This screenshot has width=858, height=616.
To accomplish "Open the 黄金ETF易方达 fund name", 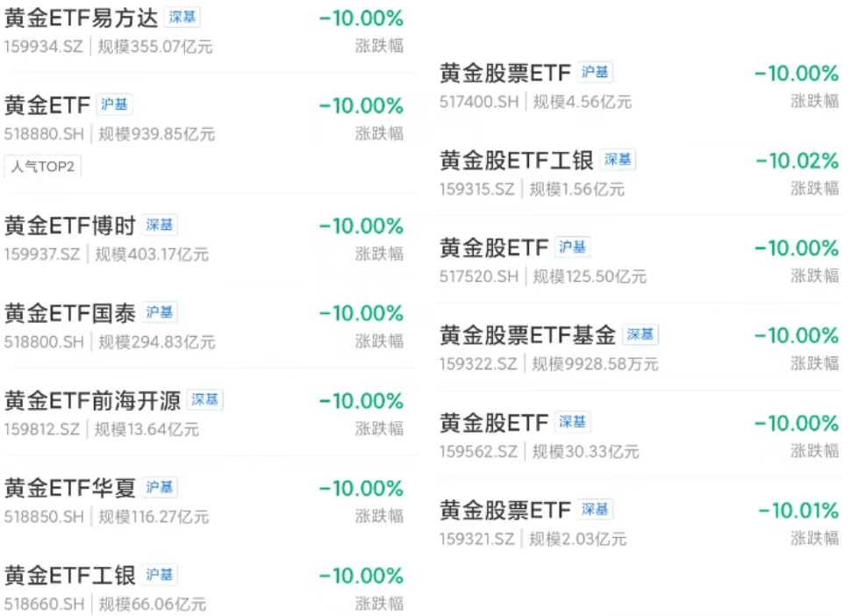I will pos(80,18).
